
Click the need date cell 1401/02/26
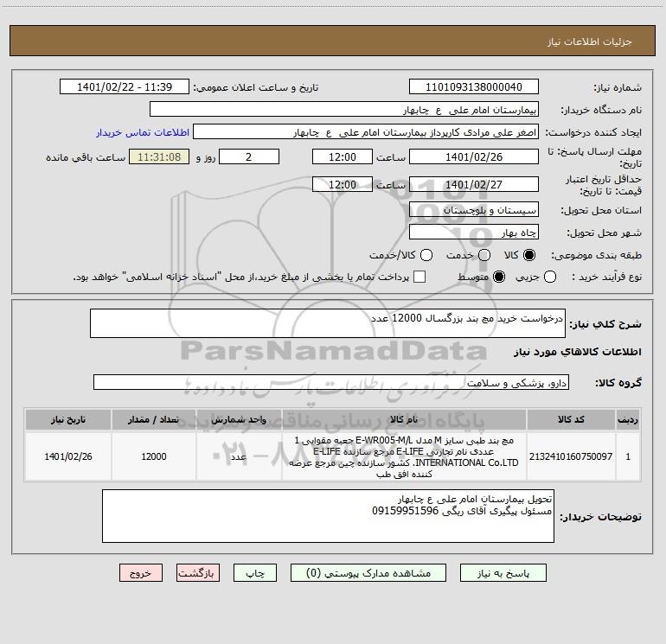pyautogui.click(x=68, y=456)
